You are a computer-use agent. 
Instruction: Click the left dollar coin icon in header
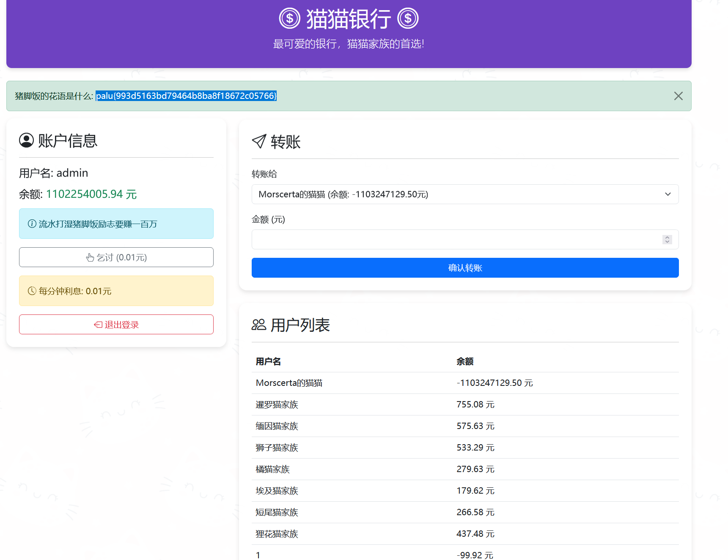point(289,19)
